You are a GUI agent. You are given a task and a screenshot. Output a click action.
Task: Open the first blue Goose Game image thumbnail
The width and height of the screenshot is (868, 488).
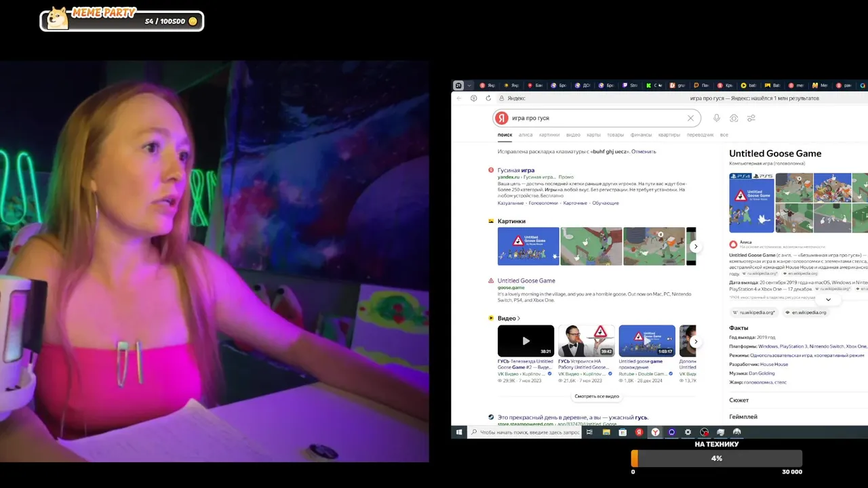[x=528, y=246]
